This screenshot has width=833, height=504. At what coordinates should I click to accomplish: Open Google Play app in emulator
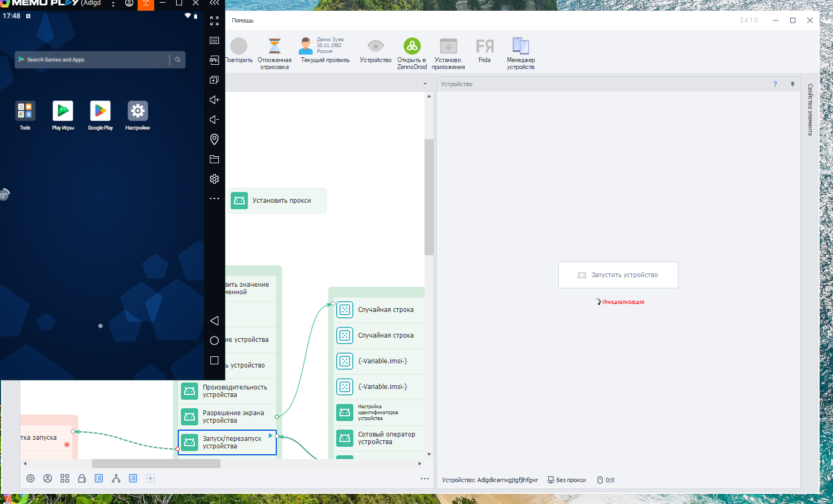tap(100, 116)
